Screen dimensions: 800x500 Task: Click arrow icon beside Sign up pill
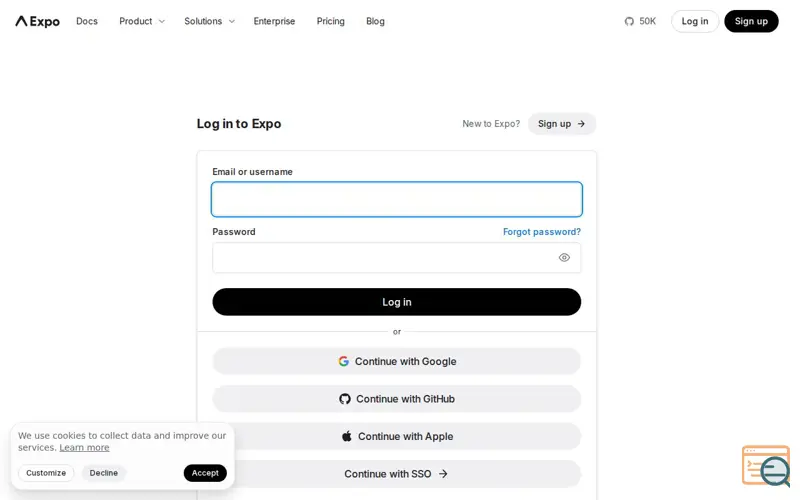[x=581, y=124]
